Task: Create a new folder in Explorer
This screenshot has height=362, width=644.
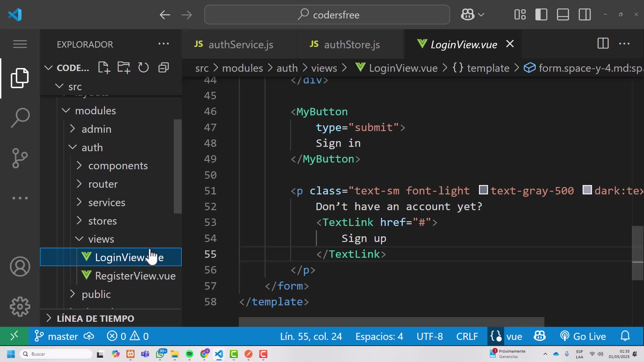Action: [124, 67]
